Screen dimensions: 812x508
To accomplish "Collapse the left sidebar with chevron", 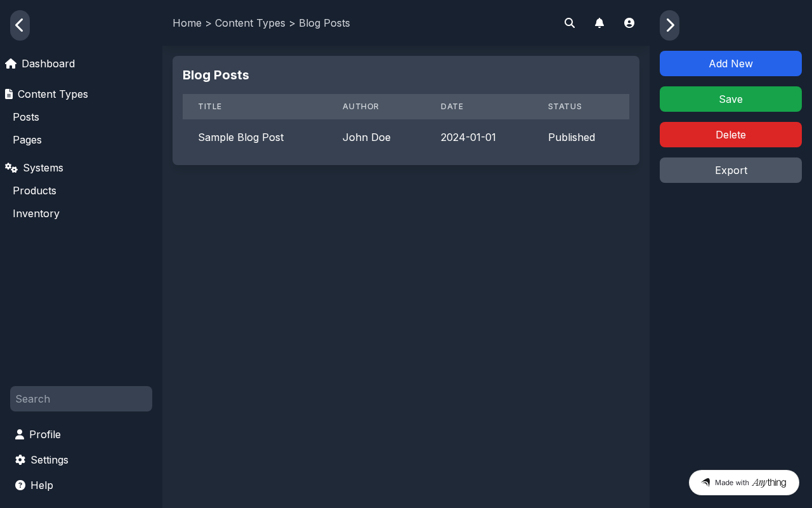I will pos(20,25).
